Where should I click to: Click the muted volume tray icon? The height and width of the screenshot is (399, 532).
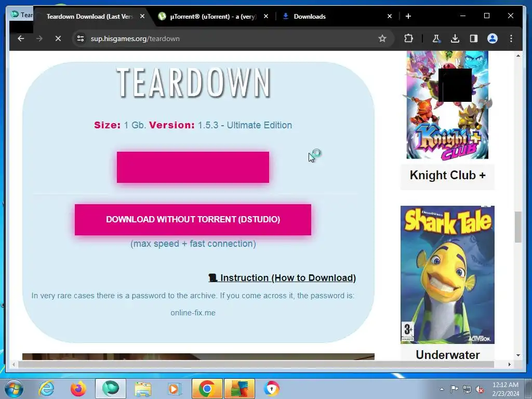point(480,389)
